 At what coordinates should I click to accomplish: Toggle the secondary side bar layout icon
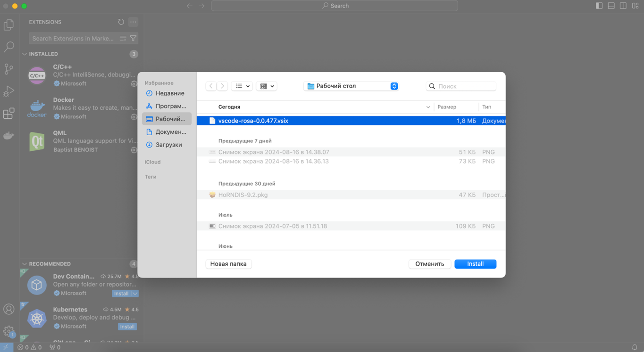[x=623, y=6]
